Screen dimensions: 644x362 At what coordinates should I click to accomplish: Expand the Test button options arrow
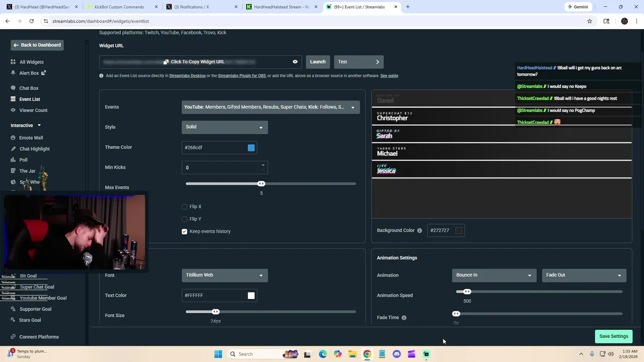coord(377,62)
